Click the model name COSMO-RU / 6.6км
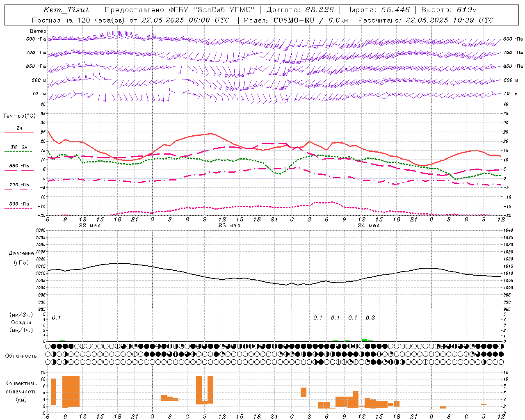 point(311,20)
